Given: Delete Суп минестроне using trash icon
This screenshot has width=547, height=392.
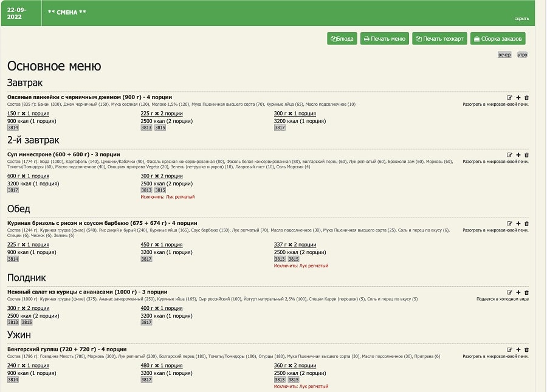Looking at the screenshot, I should 527,155.
